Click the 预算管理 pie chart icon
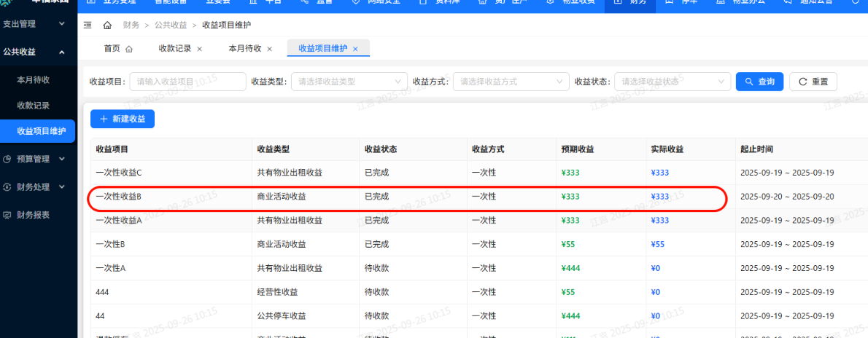 (x=7, y=159)
